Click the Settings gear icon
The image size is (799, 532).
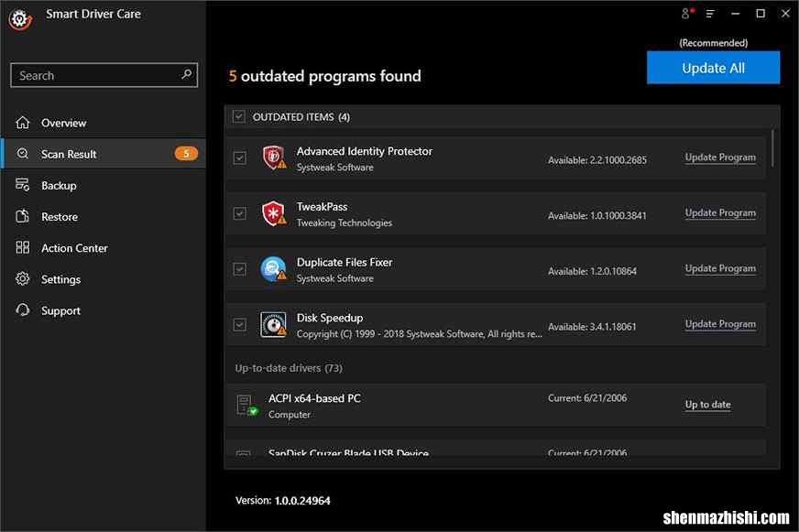[x=22, y=279]
